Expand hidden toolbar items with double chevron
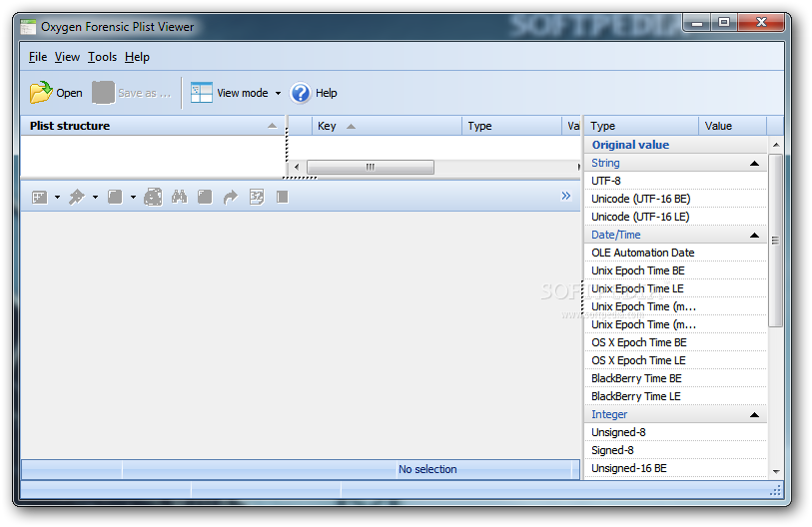The height and width of the screenshot is (527, 812). pos(566,196)
